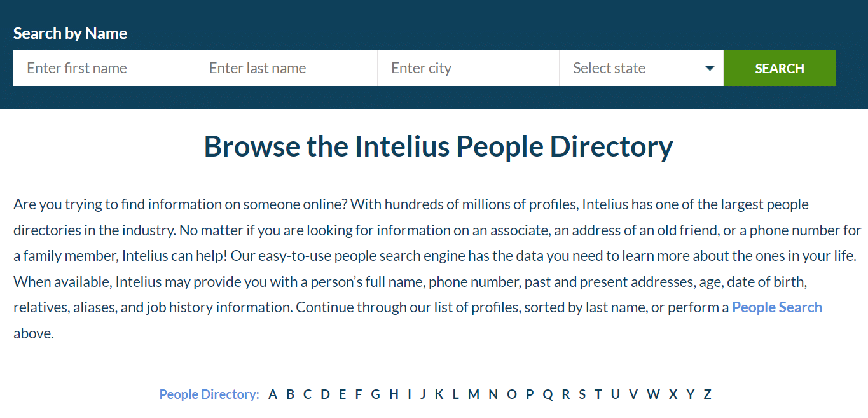Expand the state selection list
Viewport: 868px width, 418px height.
[641, 67]
